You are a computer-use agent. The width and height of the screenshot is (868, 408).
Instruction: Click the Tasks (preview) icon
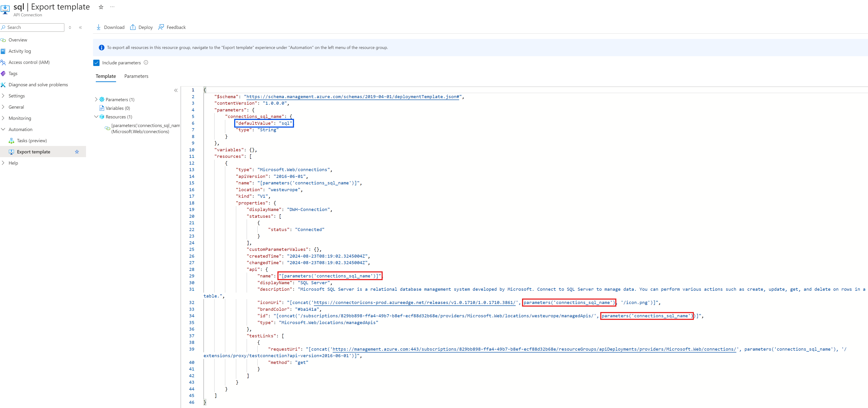11,141
